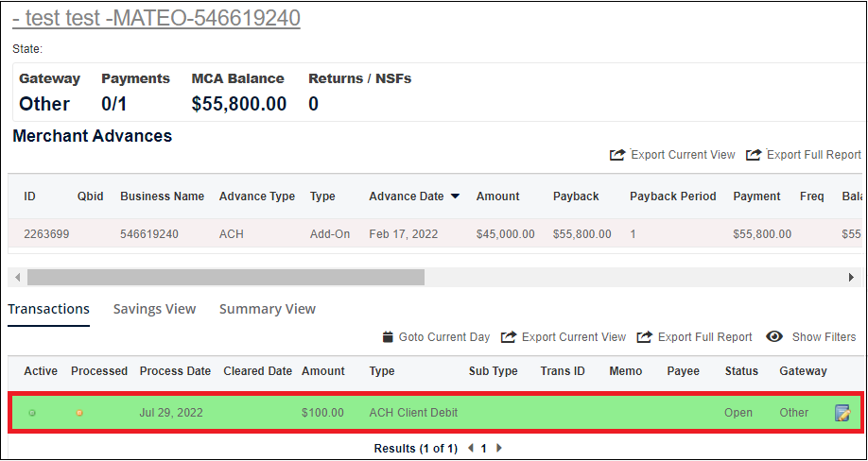
Task: Click the Jul 29, 2022 process date cell
Action: [x=171, y=413]
